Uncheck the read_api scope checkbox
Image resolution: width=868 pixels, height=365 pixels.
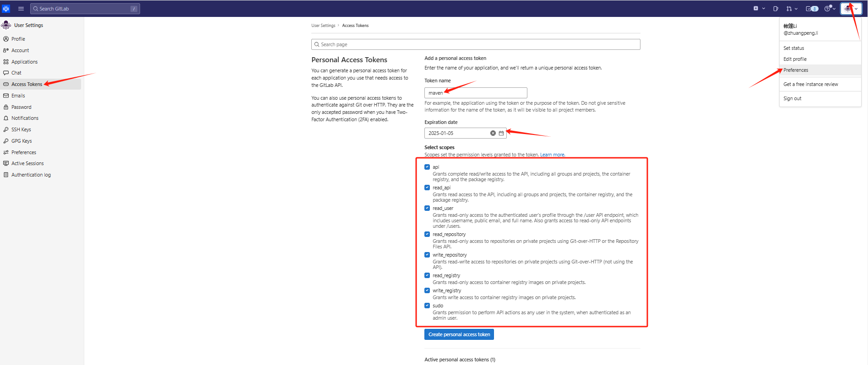[x=427, y=188]
